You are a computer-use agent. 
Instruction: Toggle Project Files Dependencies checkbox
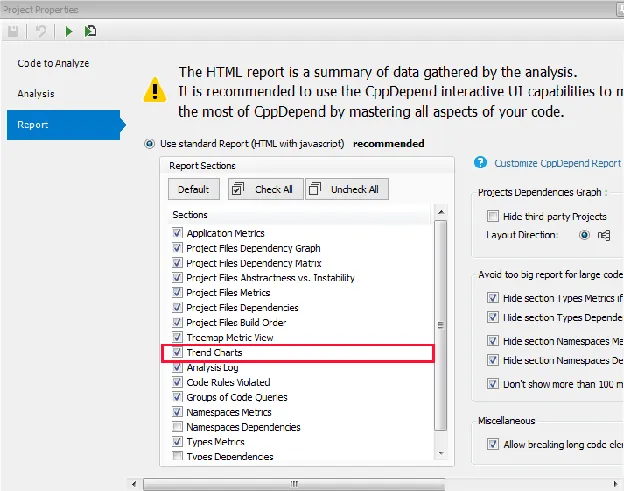[x=177, y=308]
